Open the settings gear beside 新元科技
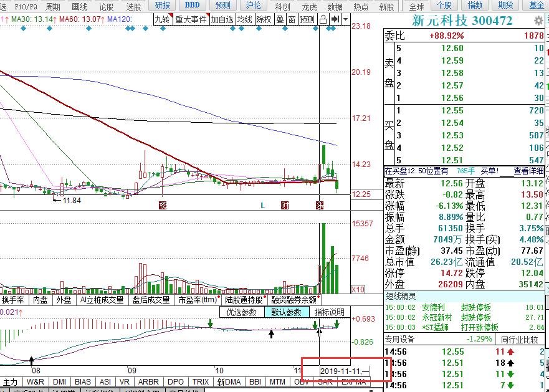 click(538, 21)
